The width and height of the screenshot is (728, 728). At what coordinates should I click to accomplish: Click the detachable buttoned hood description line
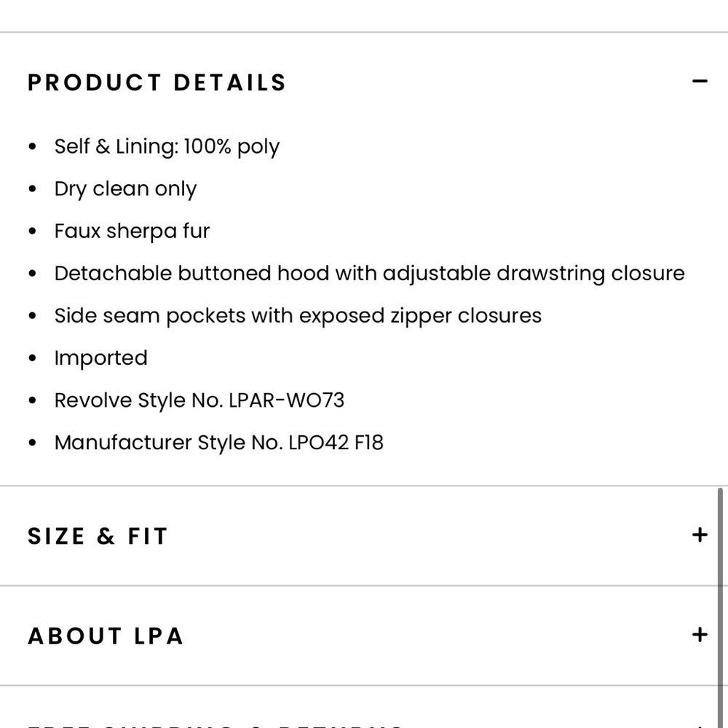pos(369,274)
